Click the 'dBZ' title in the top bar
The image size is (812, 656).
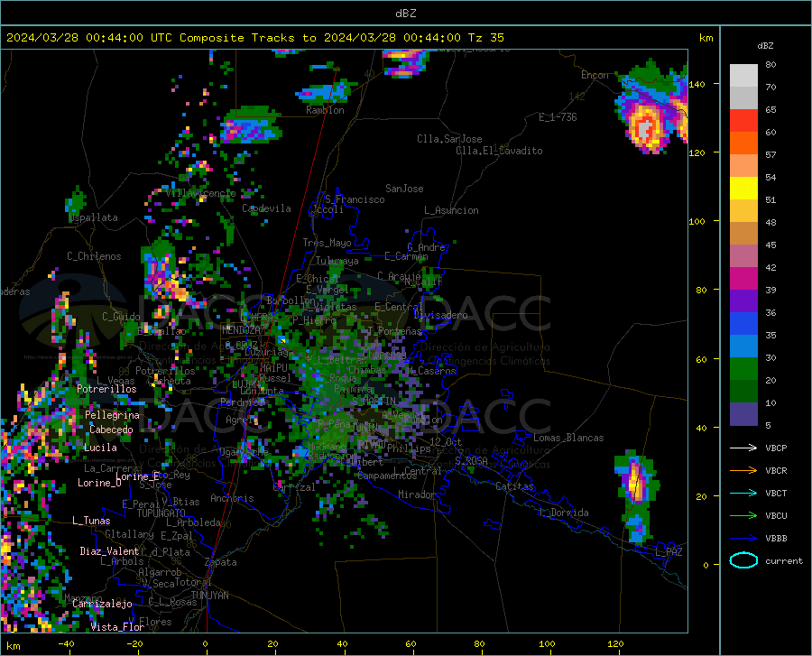pyautogui.click(x=405, y=14)
